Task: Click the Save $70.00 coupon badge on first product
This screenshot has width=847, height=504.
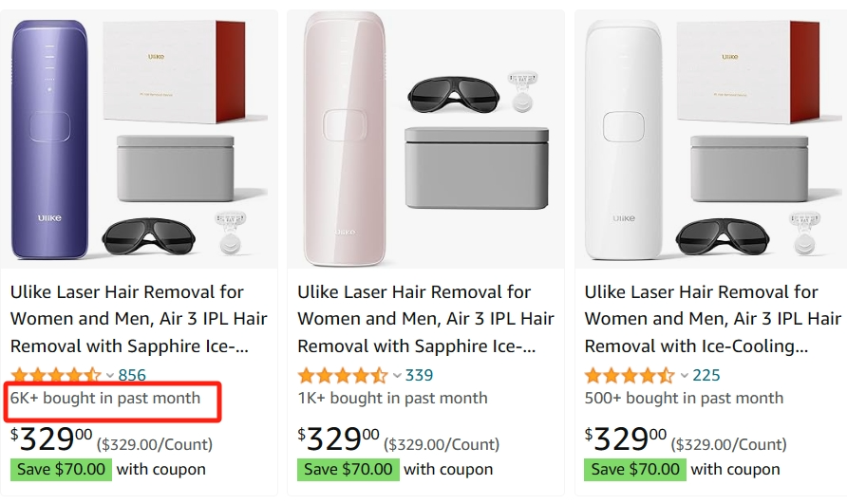Action: coord(62,469)
